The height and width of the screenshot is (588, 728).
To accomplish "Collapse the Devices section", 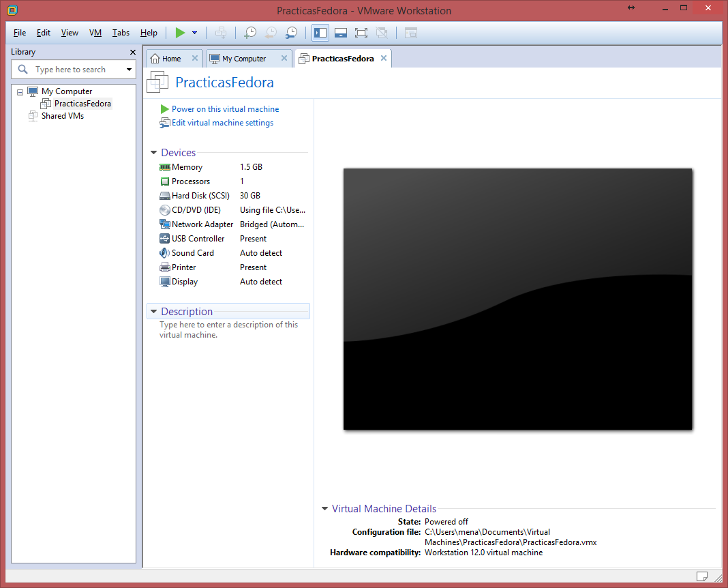I will click(153, 152).
